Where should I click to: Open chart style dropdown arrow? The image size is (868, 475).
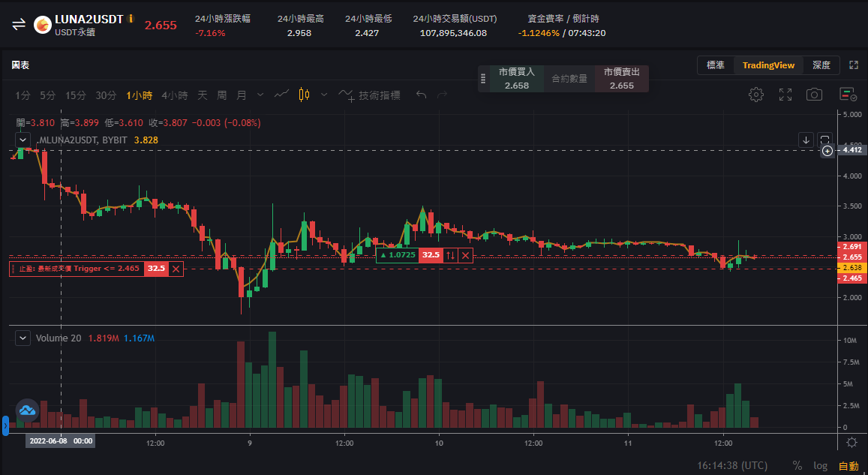324,95
